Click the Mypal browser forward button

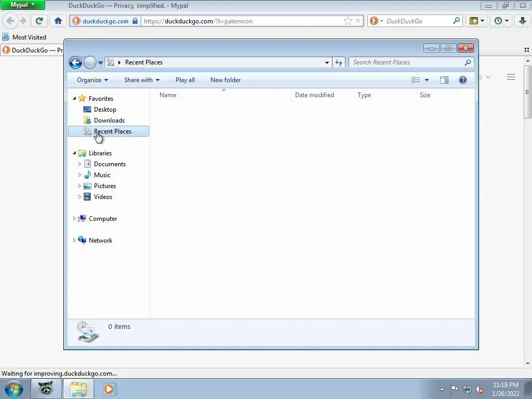(x=23, y=21)
